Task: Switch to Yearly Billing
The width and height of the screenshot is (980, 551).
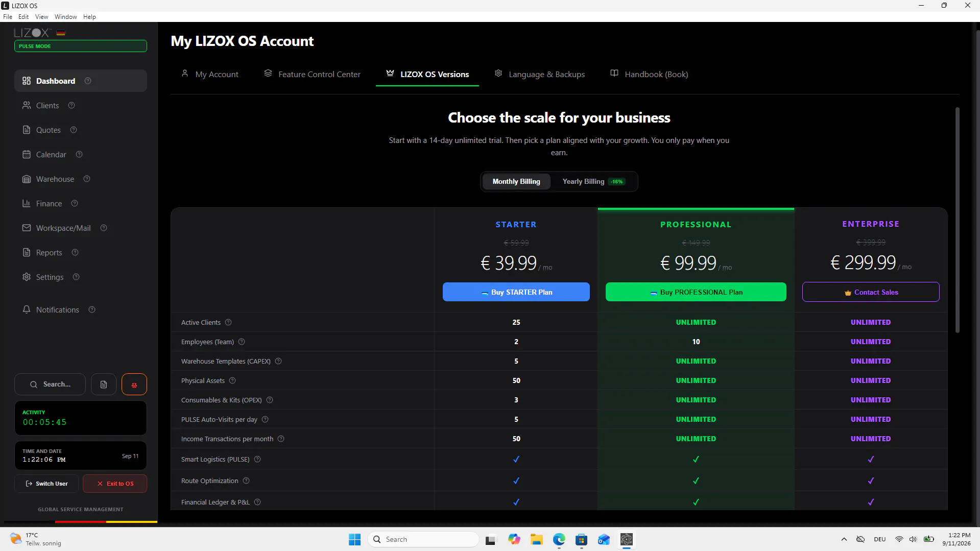Action: tap(593, 181)
